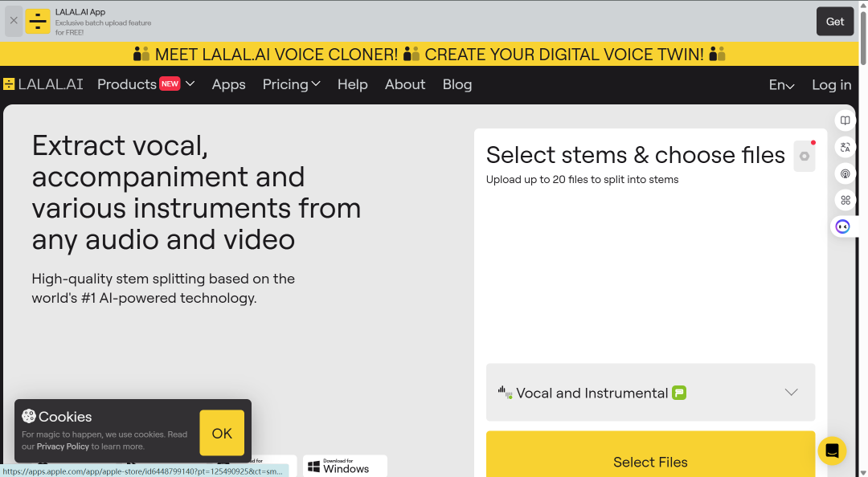Accept cookies with the OK button

point(222,433)
